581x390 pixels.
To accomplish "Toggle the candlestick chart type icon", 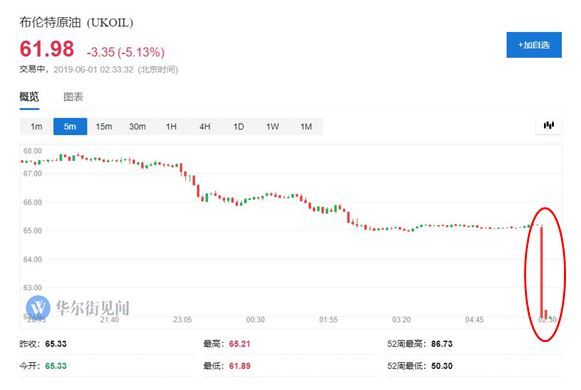I will (549, 126).
